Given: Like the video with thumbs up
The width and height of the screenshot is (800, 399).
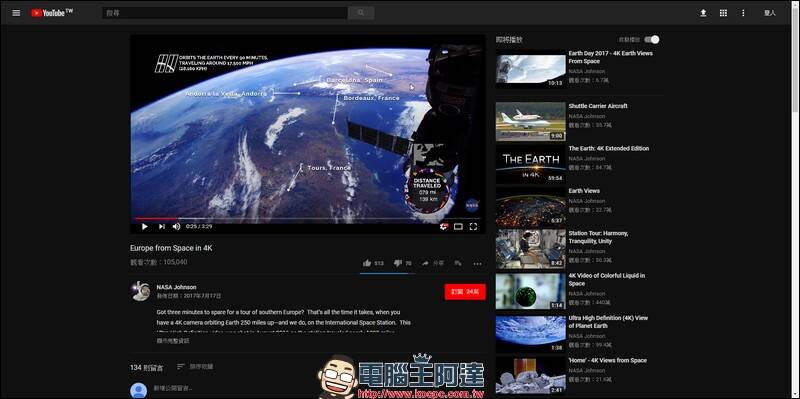Looking at the screenshot, I should [373, 263].
